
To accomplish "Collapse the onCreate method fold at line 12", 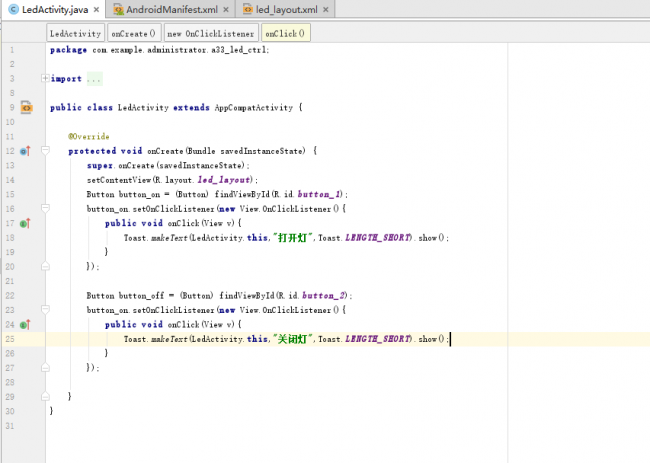I will 45,150.
